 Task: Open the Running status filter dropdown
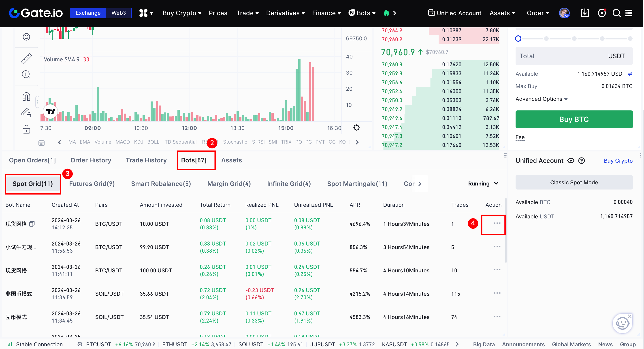click(x=483, y=184)
